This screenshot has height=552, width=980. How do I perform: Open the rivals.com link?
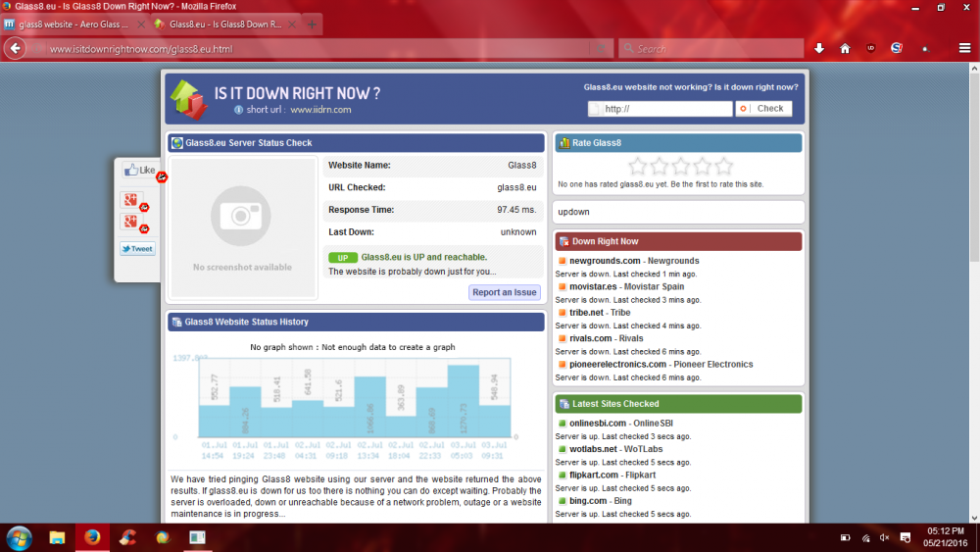[591, 338]
